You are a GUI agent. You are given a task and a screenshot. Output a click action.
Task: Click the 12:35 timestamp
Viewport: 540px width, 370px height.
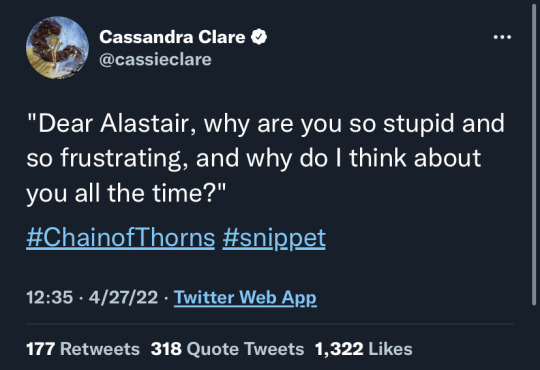[50, 297]
